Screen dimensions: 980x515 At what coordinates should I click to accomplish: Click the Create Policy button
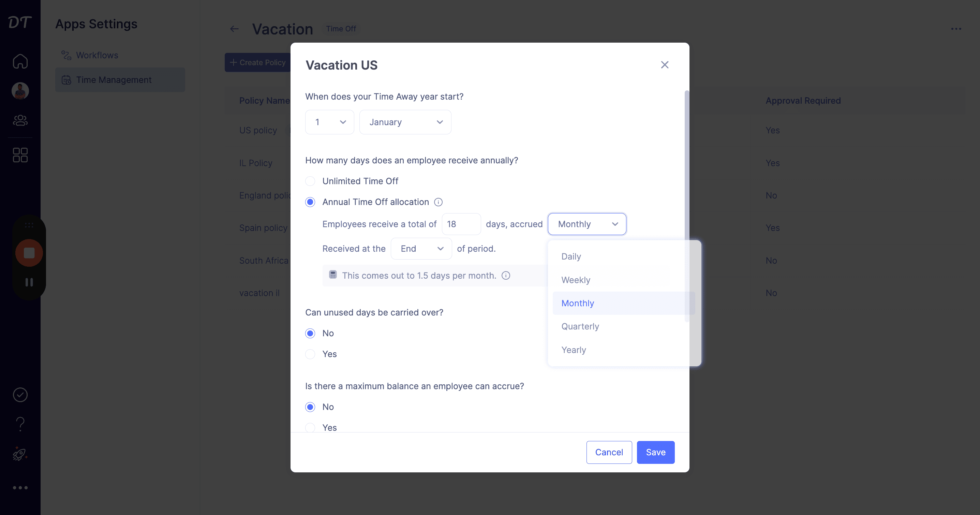257,62
